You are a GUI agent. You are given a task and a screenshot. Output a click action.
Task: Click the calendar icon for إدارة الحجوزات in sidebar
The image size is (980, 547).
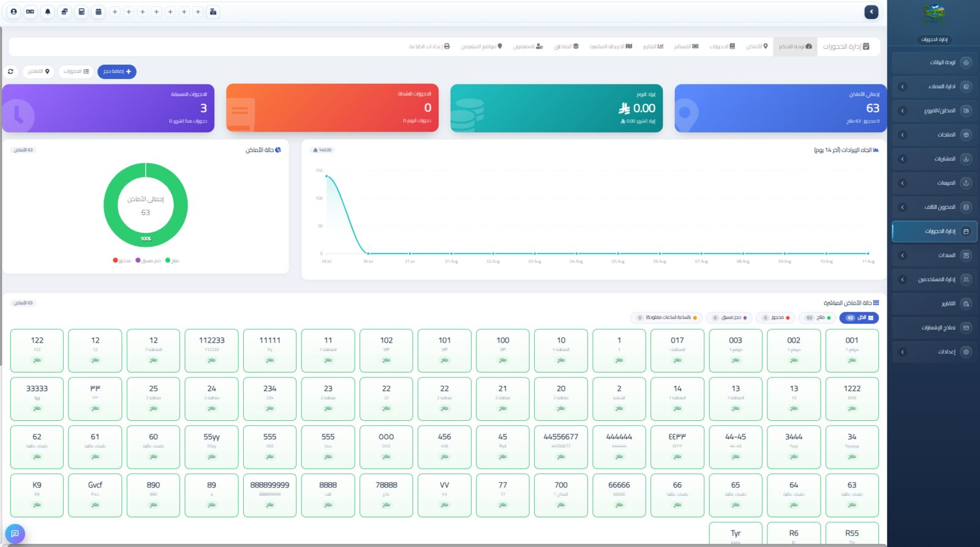966,232
